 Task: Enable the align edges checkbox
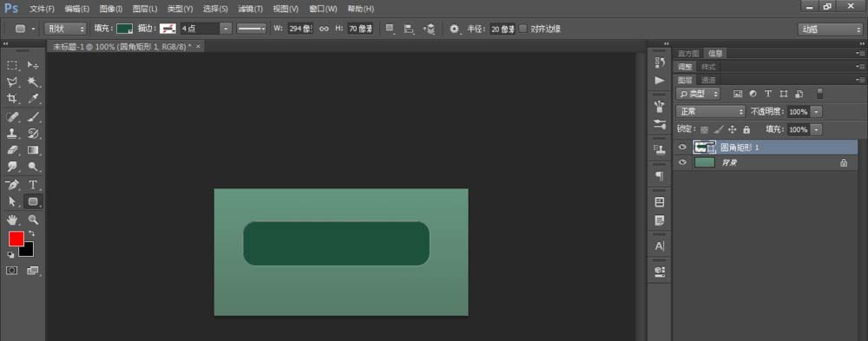[x=523, y=29]
